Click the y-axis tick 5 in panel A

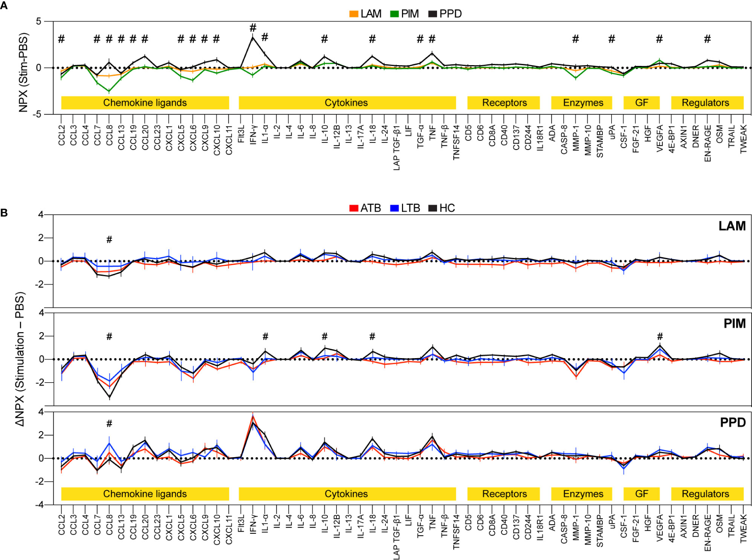coord(39,21)
